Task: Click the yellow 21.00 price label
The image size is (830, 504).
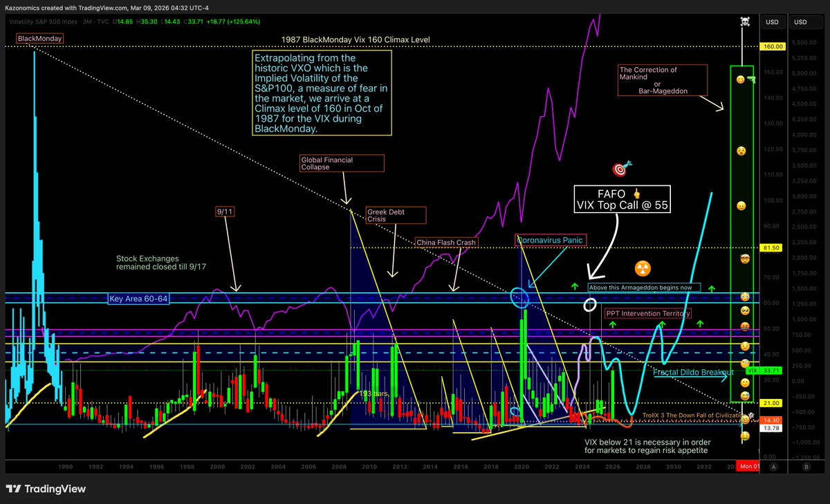Action: tap(773, 402)
